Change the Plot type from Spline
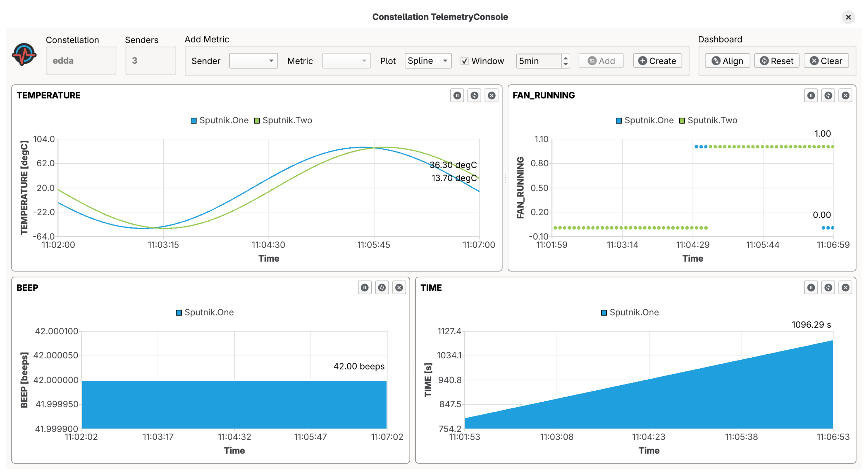The image size is (868, 475). pyautogui.click(x=428, y=61)
